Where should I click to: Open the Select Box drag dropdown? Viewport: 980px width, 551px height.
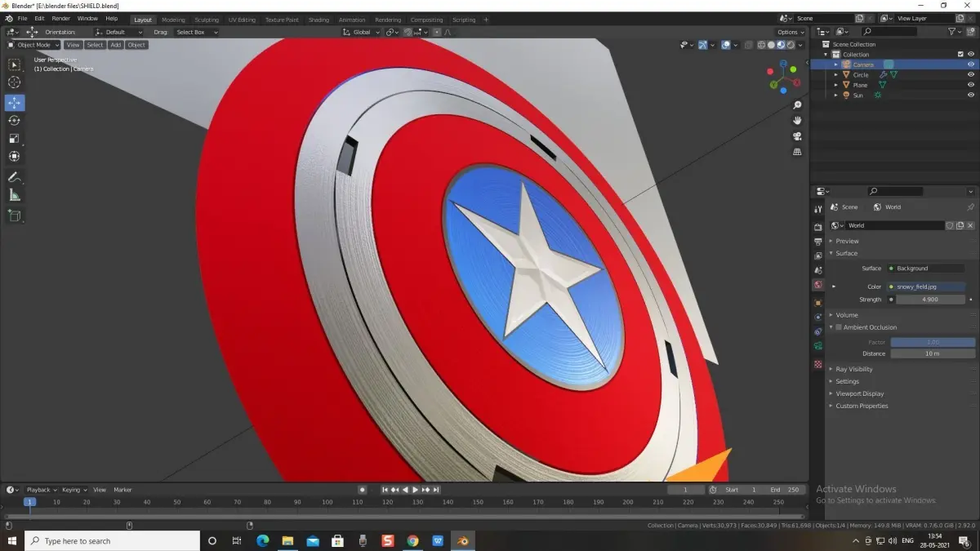coord(196,32)
